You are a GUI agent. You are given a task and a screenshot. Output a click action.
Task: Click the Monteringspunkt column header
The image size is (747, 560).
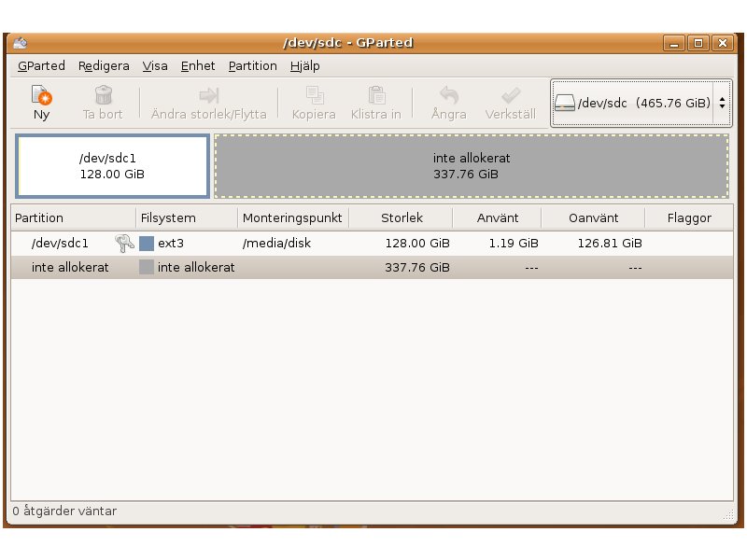pos(293,218)
